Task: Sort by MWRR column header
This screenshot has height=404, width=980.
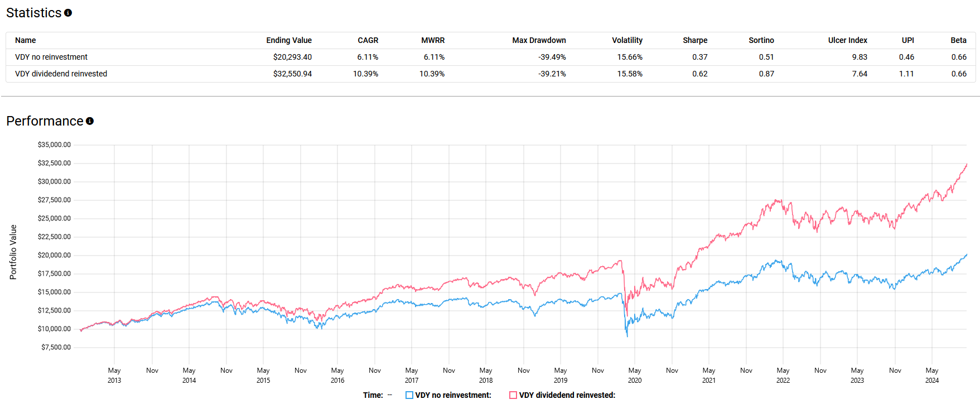Action: pos(433,40)
